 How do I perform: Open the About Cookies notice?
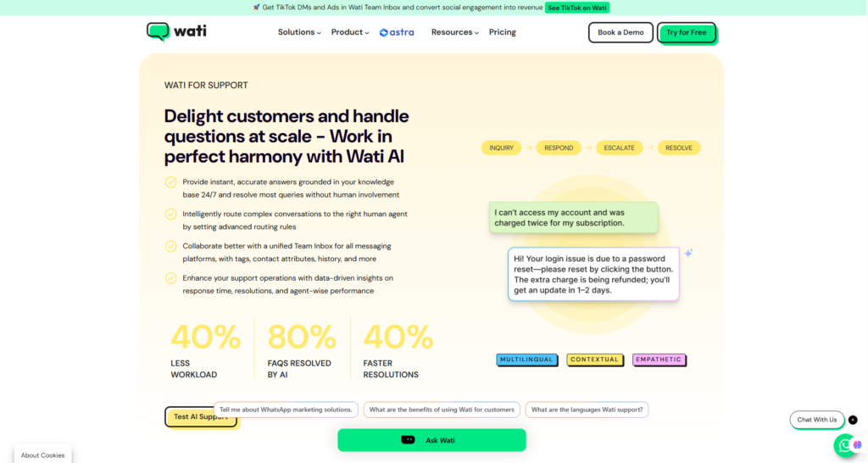point(42,455)
